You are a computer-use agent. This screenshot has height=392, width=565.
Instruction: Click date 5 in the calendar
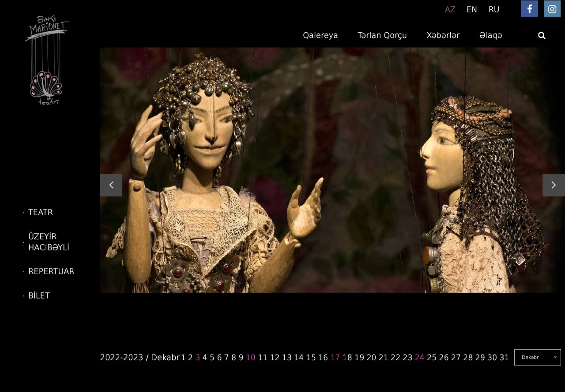click(x=212, y=358)
